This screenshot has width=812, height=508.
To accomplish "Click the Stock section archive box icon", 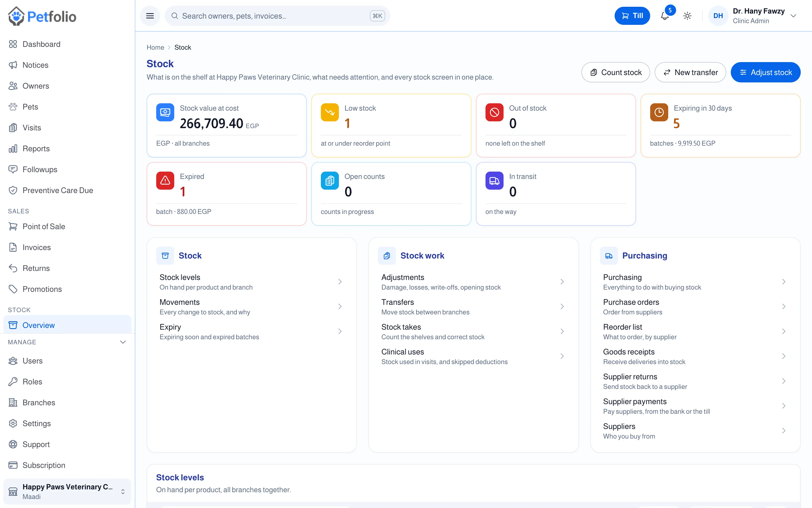I will pyautogui.click(x=165, y=256).
